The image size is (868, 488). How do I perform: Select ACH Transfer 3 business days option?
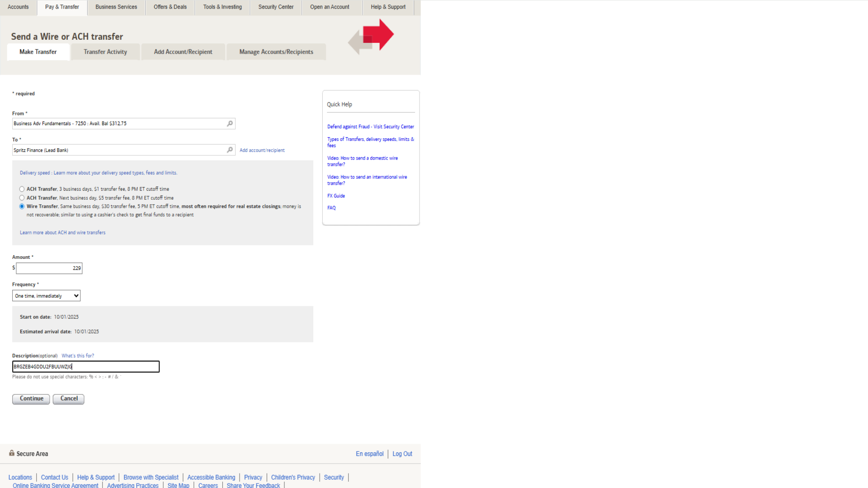pyautogui.click(x=22, y=189)
